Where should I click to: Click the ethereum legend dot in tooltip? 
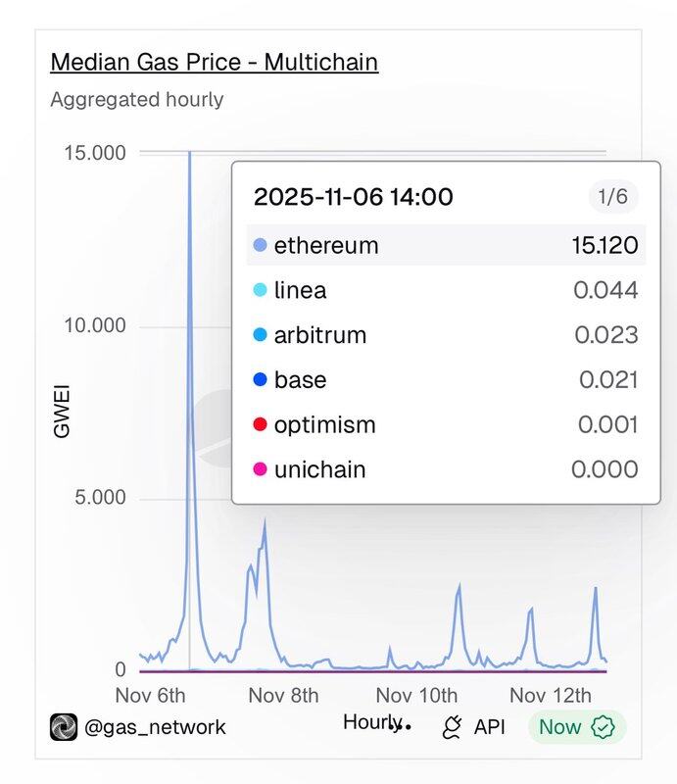point(260,245)
